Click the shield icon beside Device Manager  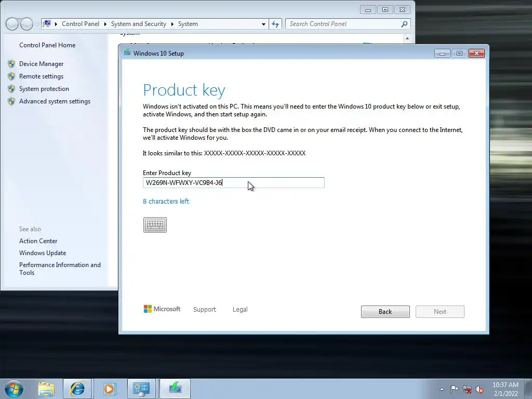click(x=11, y=64)
